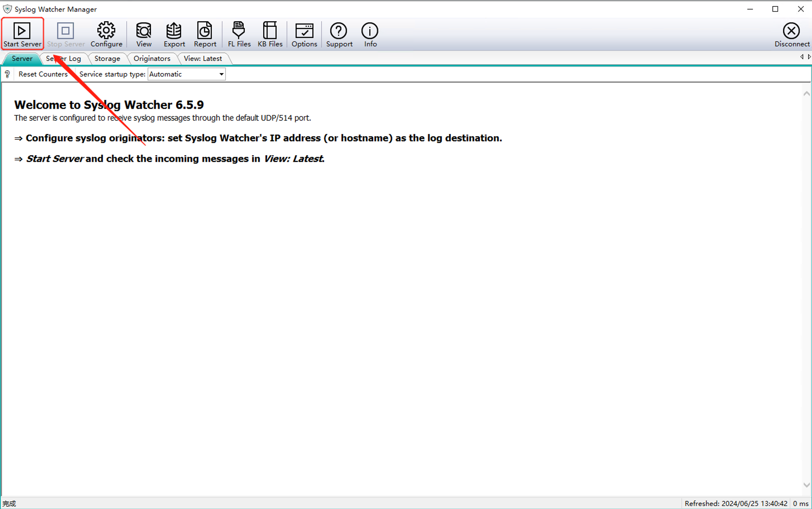Expand the Service startup type dropdown
Screen dimensions: 812x509
pos(221,74)
